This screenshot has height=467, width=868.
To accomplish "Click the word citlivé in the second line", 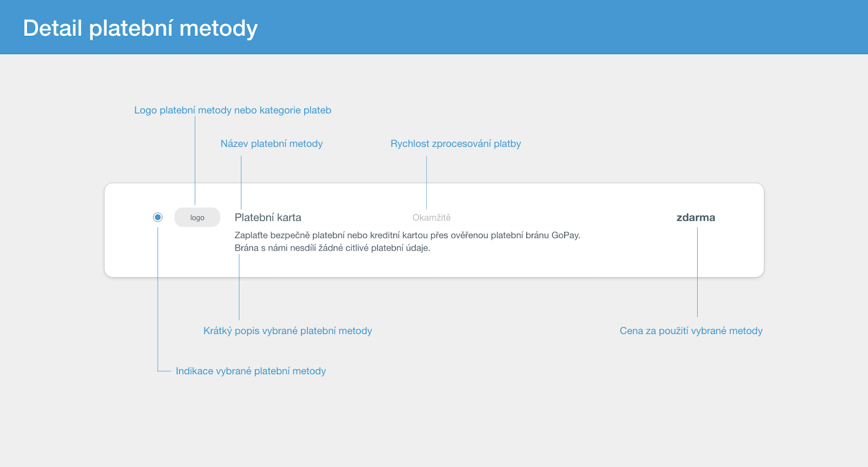I will [x=355, y=248].
